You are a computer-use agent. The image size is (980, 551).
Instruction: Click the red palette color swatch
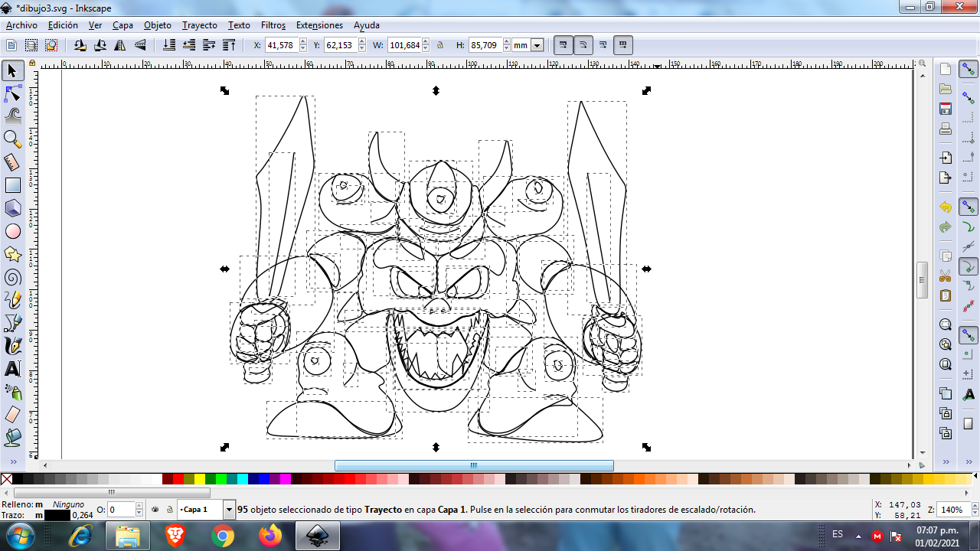point(178,479)
